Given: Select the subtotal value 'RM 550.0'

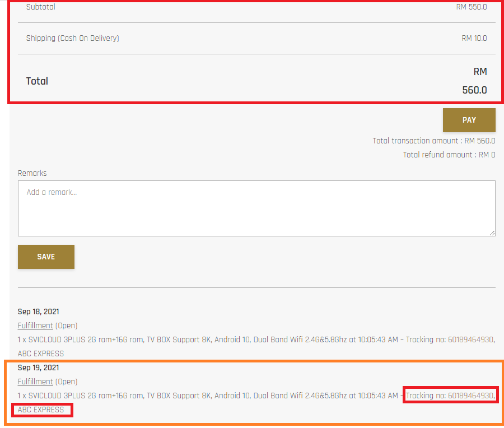Looking at the screenshot, I should 472,7.
